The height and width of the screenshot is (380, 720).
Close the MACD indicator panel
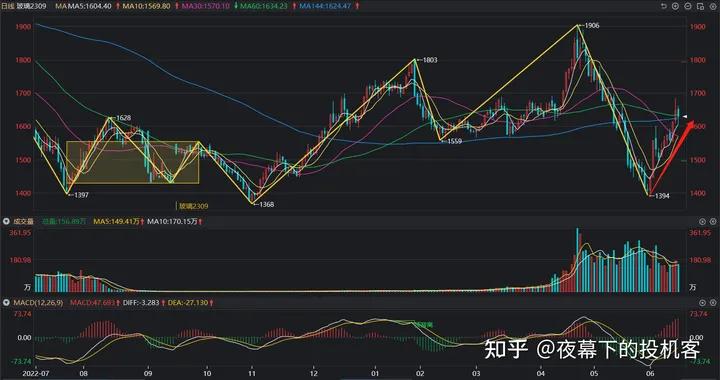713,303
